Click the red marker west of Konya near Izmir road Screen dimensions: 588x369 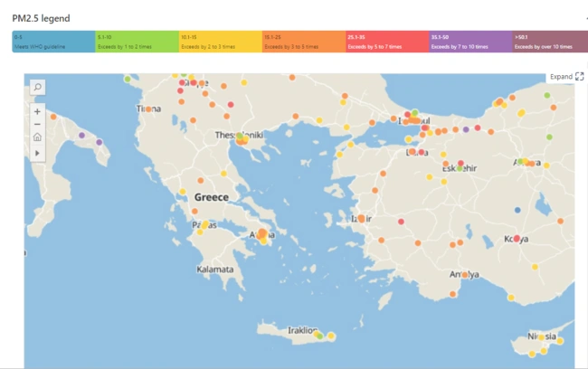point(401,222)
